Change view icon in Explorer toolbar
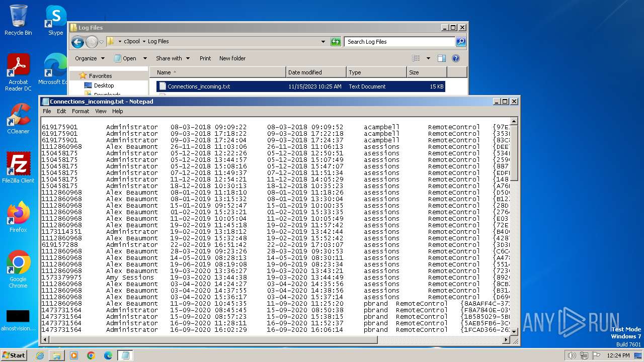 pyautogui.click(x=416, y=58)
